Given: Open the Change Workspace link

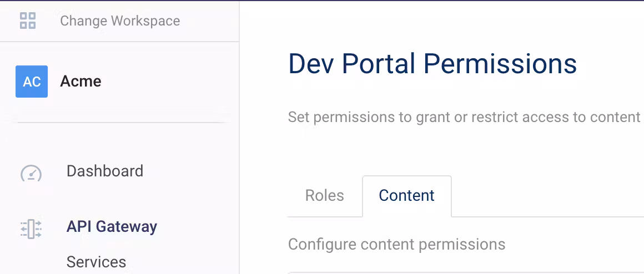Looking at the screenshot, I should [120, 21].
